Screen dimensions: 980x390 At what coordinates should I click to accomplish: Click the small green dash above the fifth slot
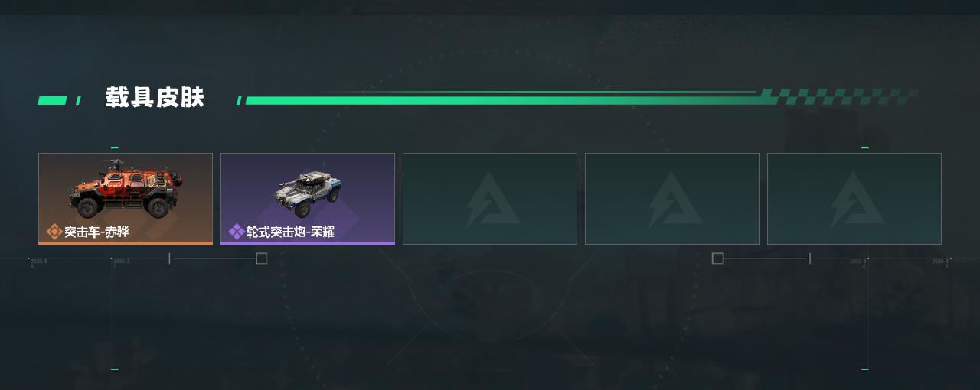coord(865,148)
